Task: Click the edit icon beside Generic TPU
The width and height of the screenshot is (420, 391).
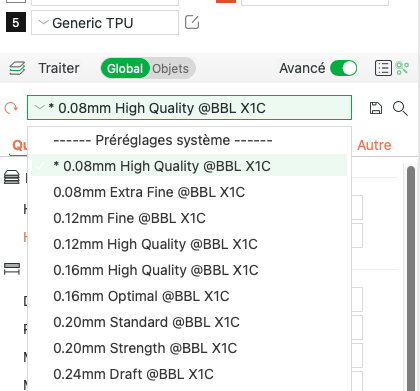Action: [x=192, y=23]
